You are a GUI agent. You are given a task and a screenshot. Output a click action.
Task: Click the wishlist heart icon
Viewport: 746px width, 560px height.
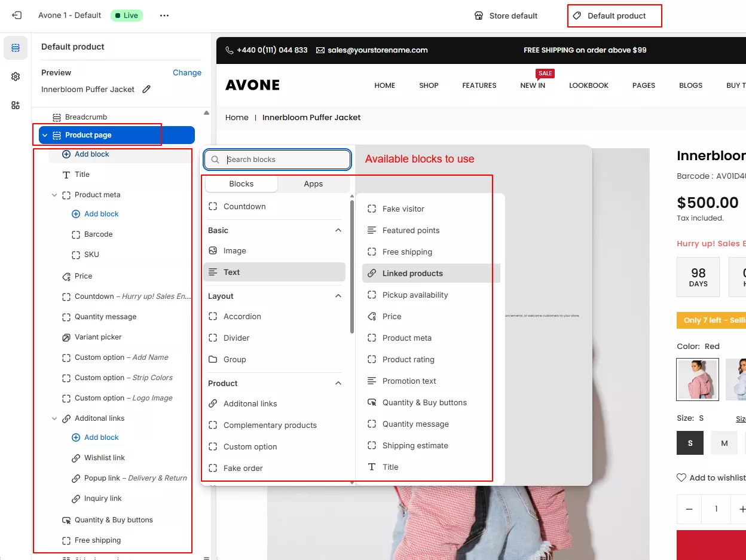(681, 478)
